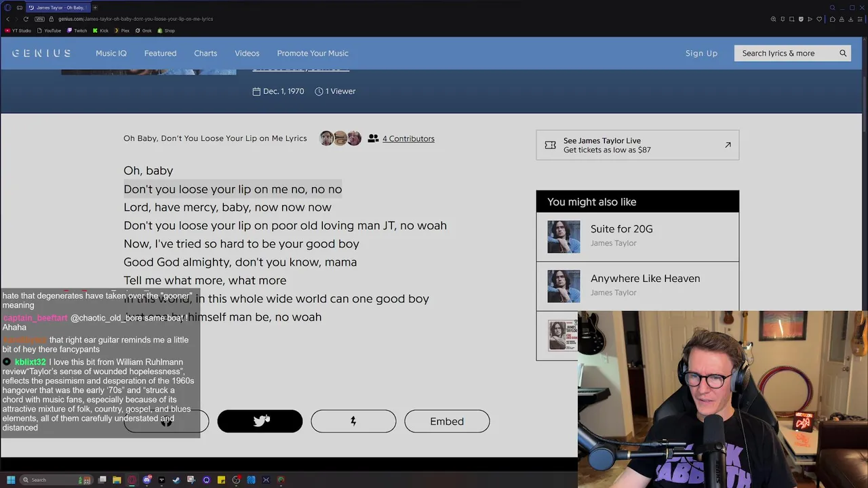The image size is (868, 488).
Task: Open the Videos menu
Action: (247, 53)
